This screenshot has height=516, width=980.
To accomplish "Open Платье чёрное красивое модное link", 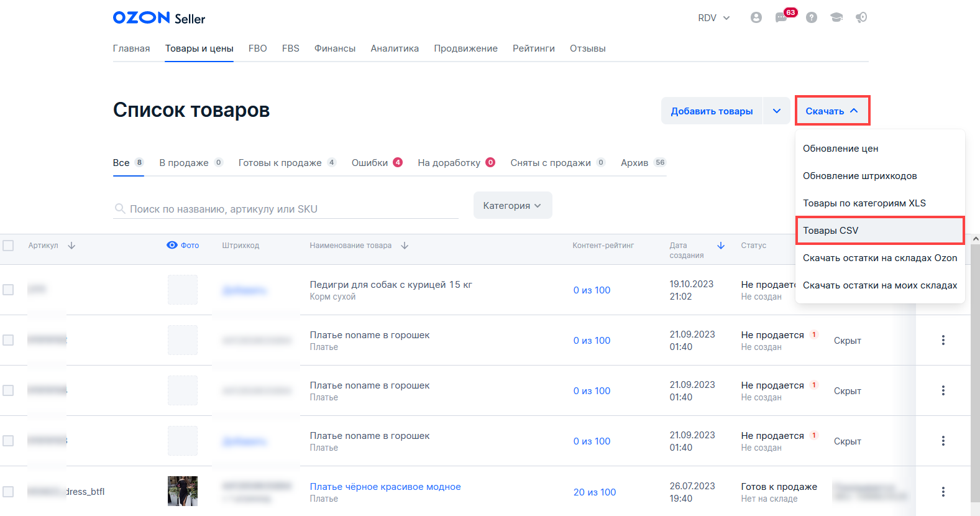I will pos(385,487).
